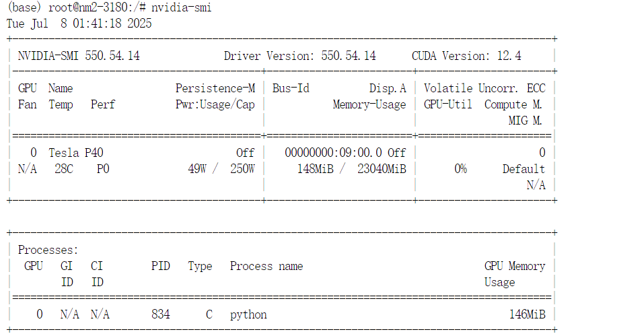Image resolution: width=644 pixels, height=336 pixels.
Task: Click the Bus-Id value 00000000:09:00.0
Action: click(334, 153)
